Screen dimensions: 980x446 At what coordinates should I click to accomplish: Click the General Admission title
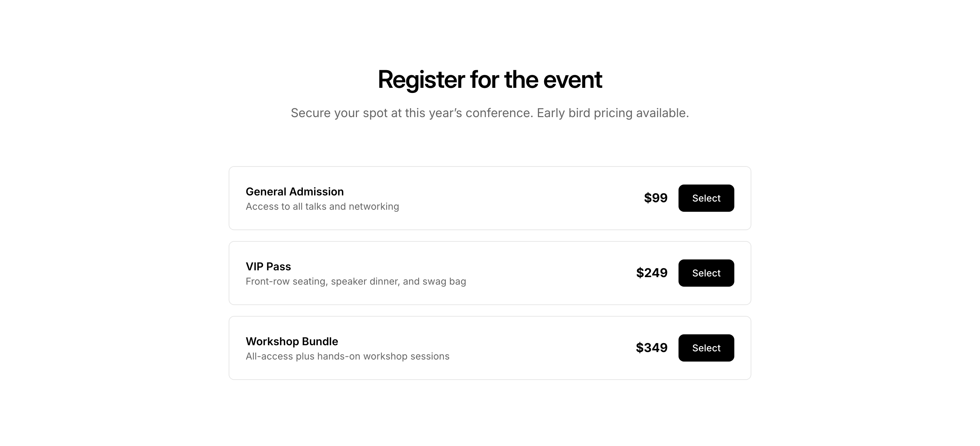294,192
